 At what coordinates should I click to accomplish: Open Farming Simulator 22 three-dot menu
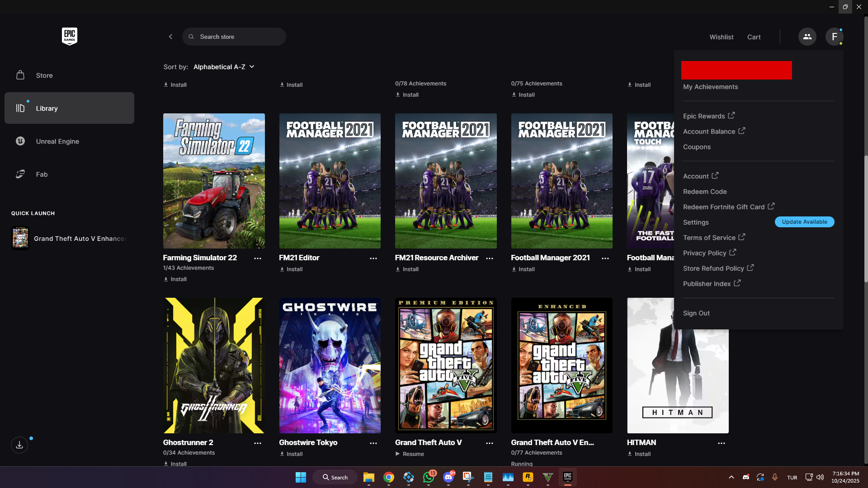257,258
